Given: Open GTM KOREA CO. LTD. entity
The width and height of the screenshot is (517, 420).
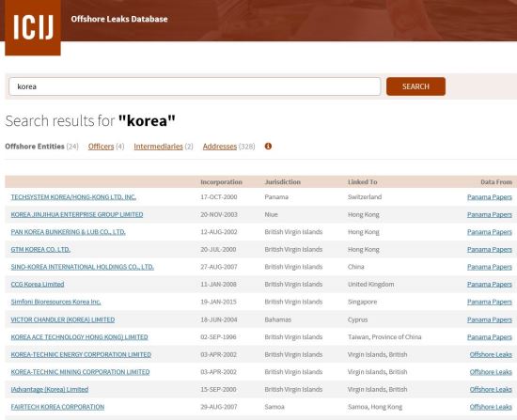Looking at the screenshot, I should tap(40, 250).
